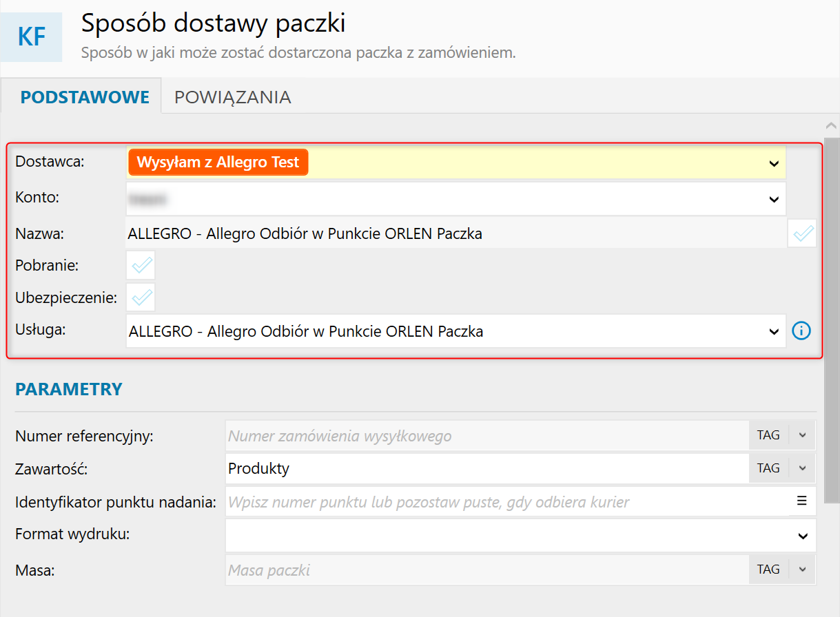
Task: Open info icon beside Usługa dropdown
Action: pos(801,331)
